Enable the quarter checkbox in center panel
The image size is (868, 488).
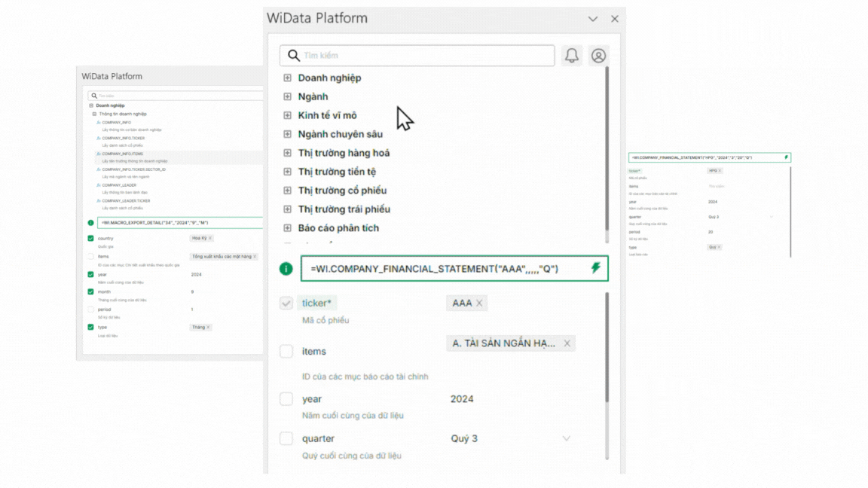(x=286, y=438)
